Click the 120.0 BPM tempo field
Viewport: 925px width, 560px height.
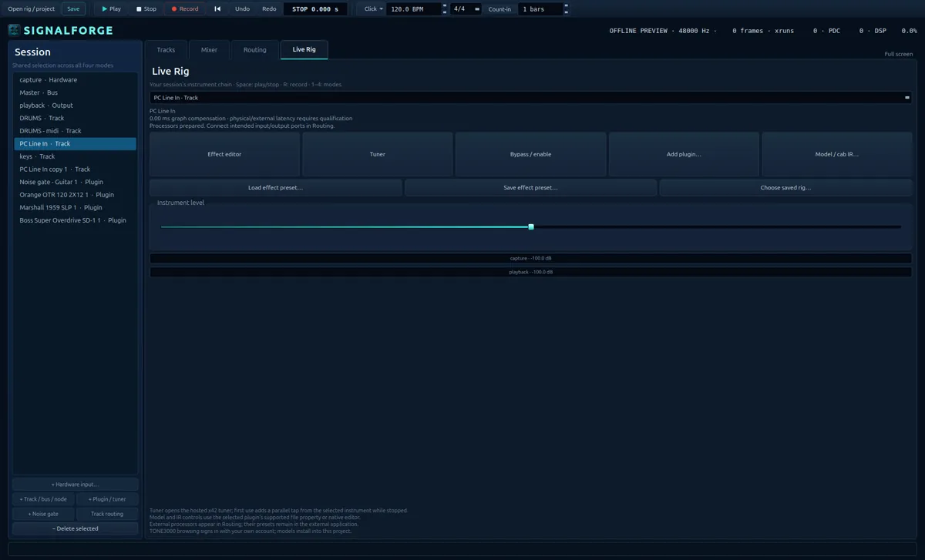pyautogui.click(x=414, y=9)
